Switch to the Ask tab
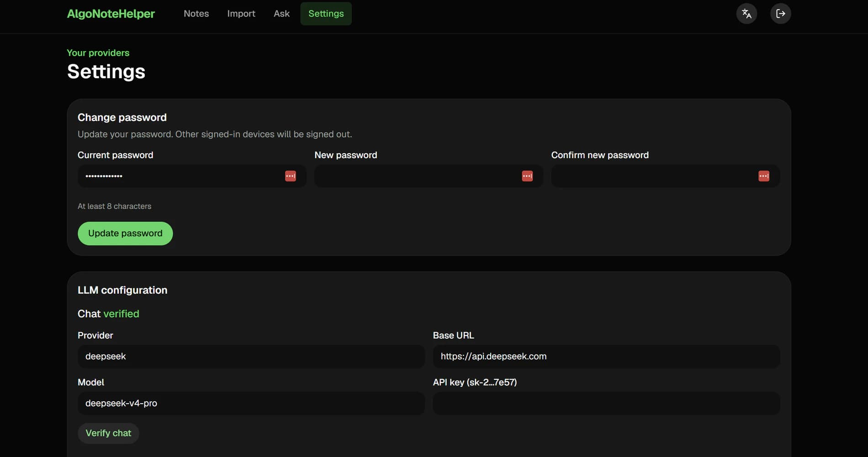This screenshot has height=457, width=868. point(281,14)
